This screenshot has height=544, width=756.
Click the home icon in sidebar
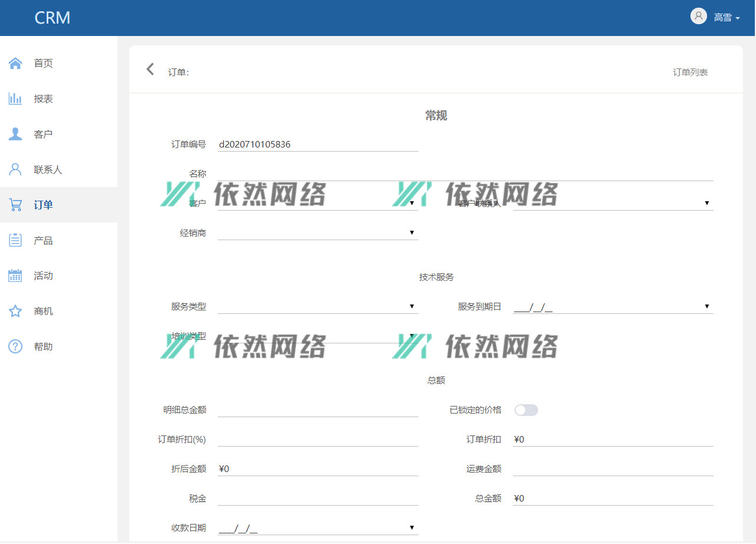[15, 63]
